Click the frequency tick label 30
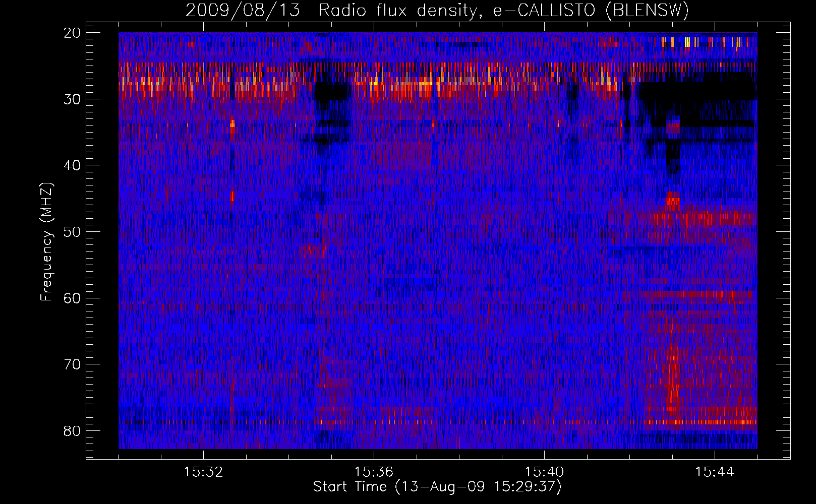816x504 pixels. (x=73, y=99)
